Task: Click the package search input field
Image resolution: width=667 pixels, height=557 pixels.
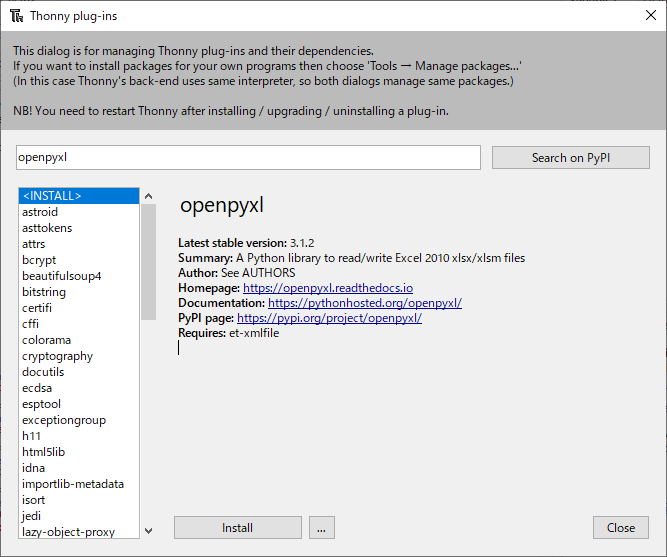Action: tap(248, 158)
